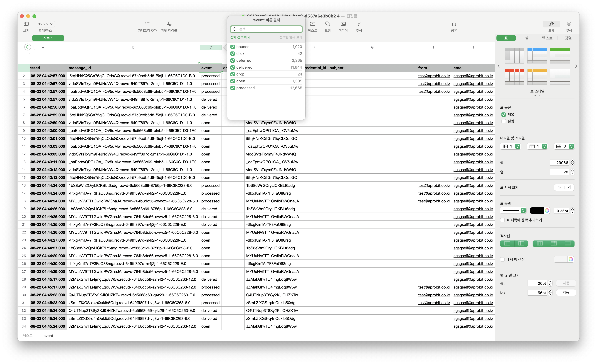Toggle header row gridlines icon

pyautogui.click(x=554, y=244)
